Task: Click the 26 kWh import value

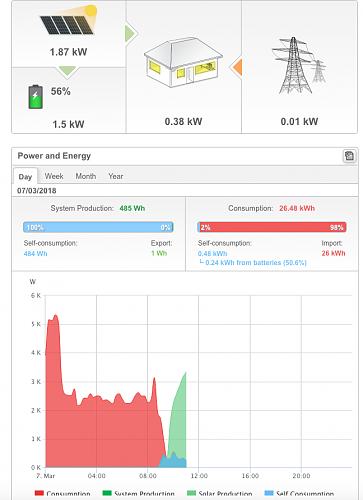Action: tap(333, 253)
